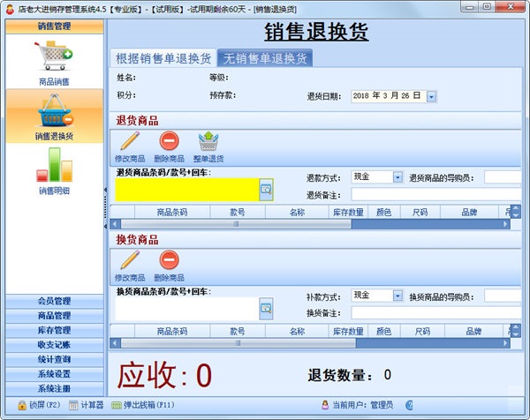
Task: Click the 锁屏(F2) lock icon
Action: point(22,405)
